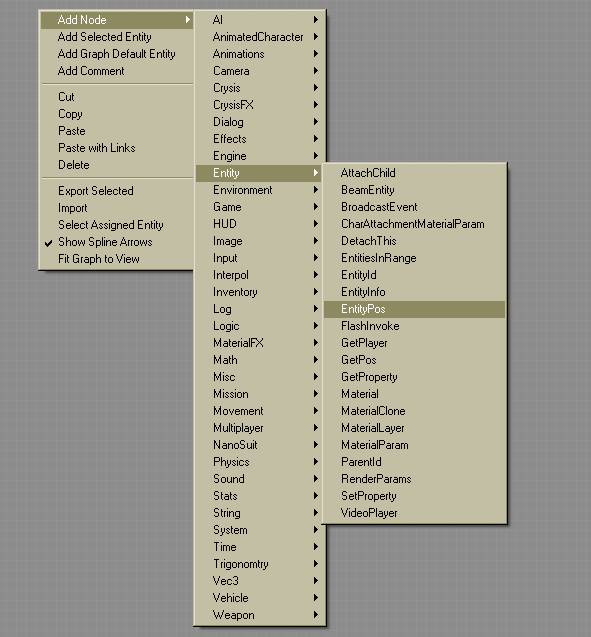The height and width of the screenshot is (637, 591).
Task: Expand the Animations category
Action: pos(260,54)
